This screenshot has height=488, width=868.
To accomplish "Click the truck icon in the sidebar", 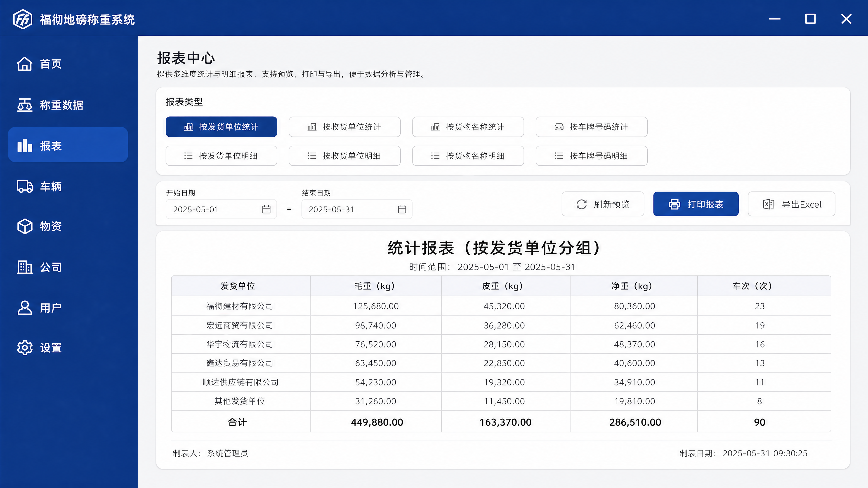I will click(25, 186).
